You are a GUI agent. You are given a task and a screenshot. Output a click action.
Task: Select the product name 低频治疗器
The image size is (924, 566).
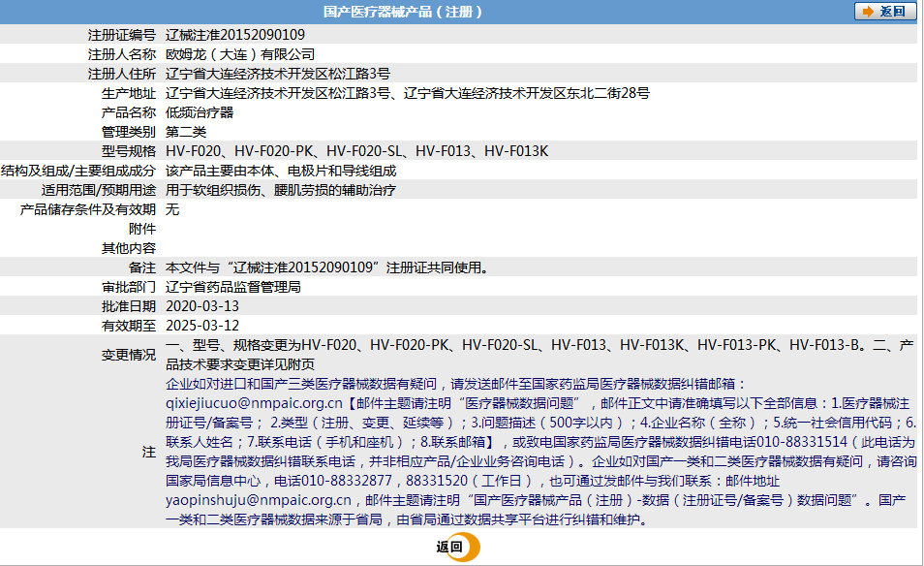pyautogui.click(x=200, y=112)
